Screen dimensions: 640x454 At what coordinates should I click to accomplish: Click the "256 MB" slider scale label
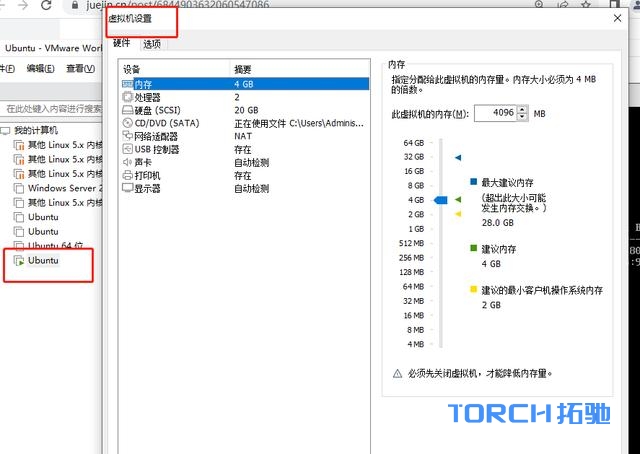pyautogui.click(x=411, y=258)
